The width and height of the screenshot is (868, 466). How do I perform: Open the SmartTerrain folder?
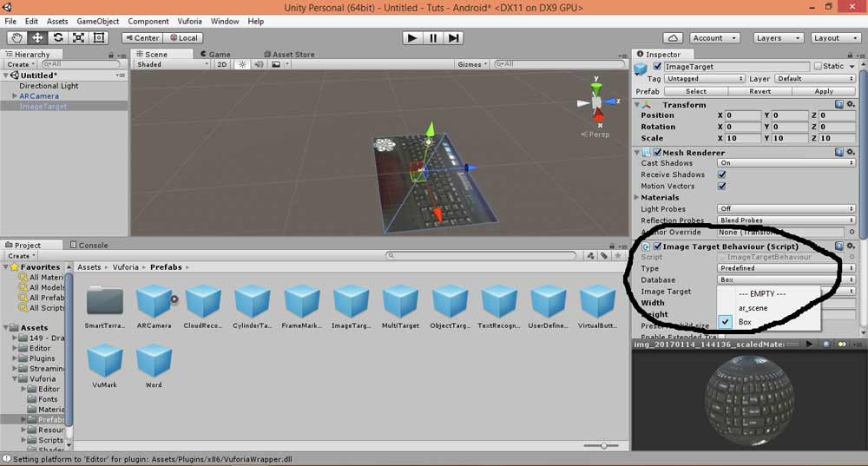tap(105, 301)
